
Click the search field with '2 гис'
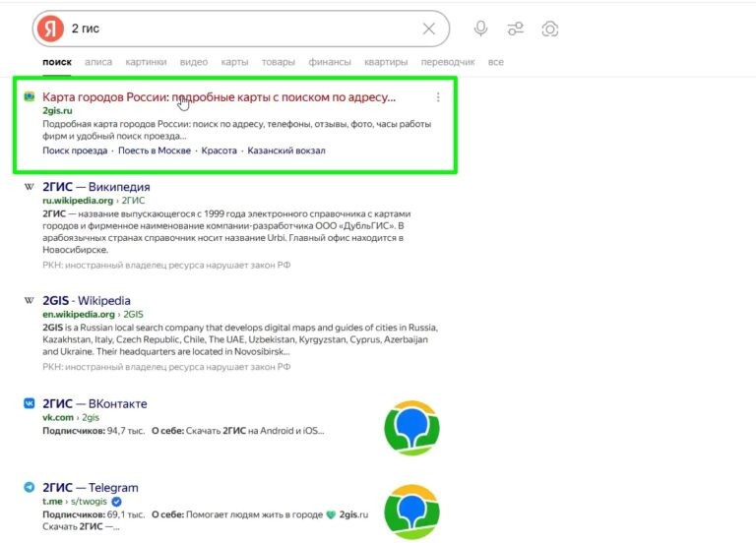point(241,29)
